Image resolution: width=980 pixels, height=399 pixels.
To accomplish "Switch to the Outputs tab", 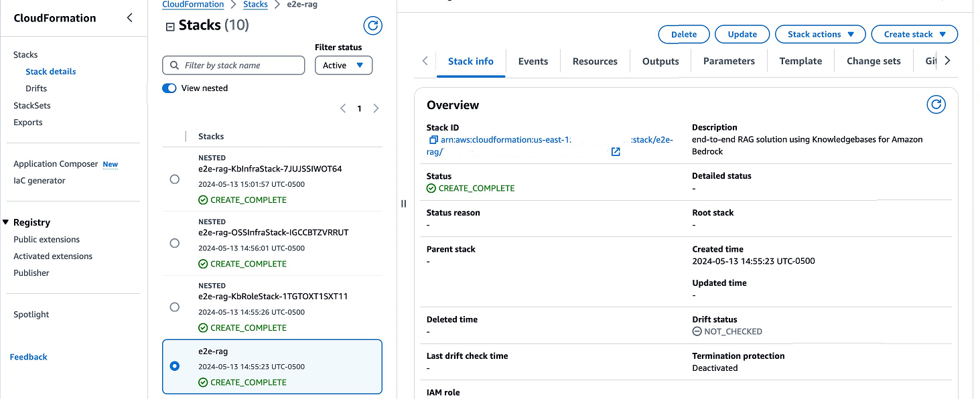I will click(660, 61).
